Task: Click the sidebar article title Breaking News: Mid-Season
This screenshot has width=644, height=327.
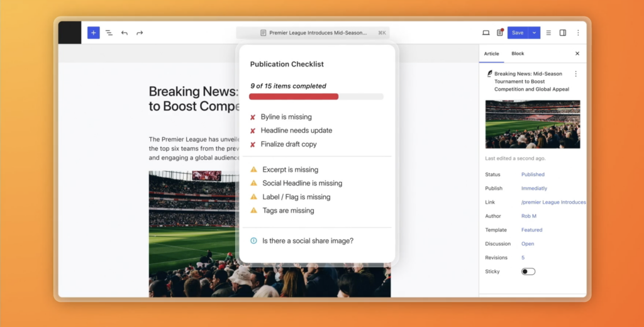Action: tap(531, 81)
